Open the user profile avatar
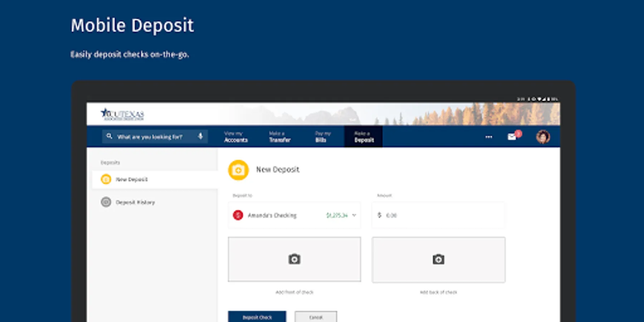The height and width of the screenshot is (322, 644). (543, 137)
